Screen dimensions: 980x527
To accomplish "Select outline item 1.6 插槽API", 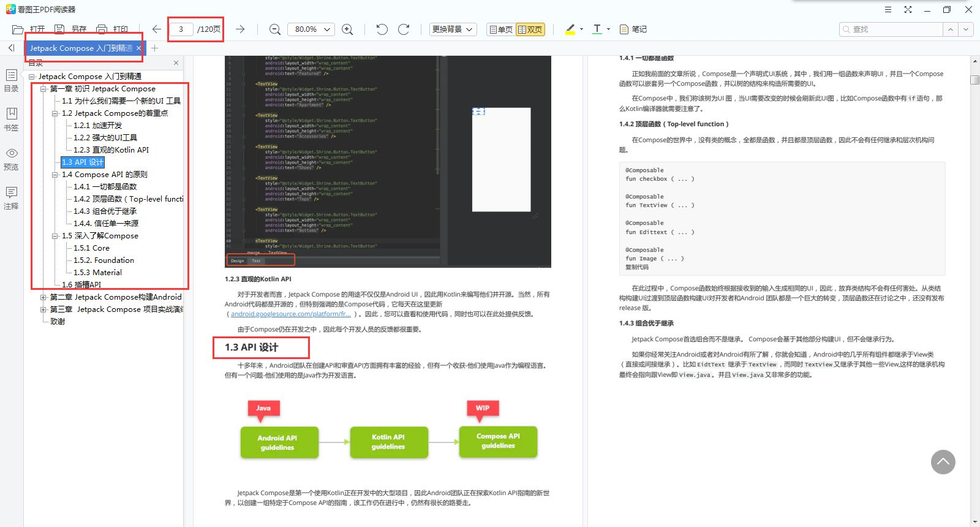I will 81,285.
